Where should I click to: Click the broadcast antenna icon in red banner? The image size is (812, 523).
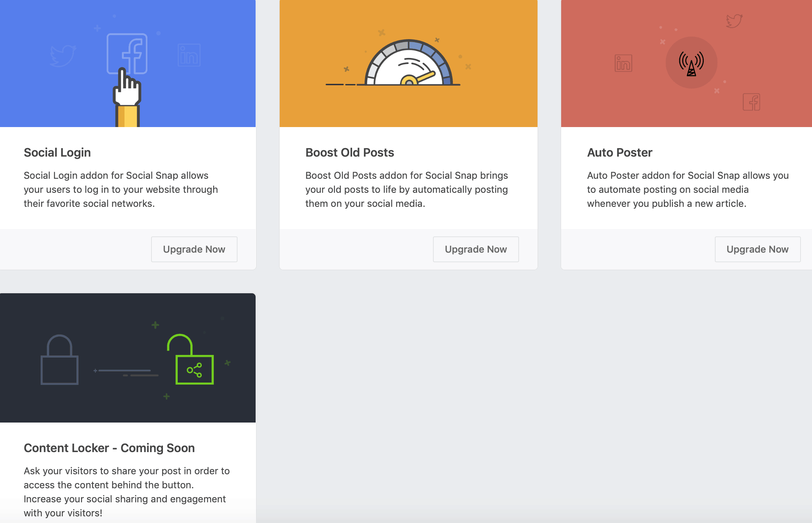691,63
